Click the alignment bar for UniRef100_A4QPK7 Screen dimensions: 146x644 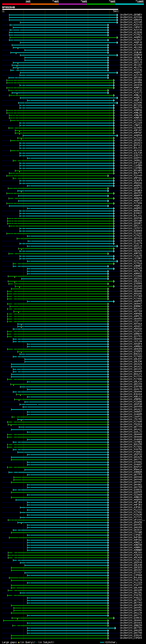[69, 73]
